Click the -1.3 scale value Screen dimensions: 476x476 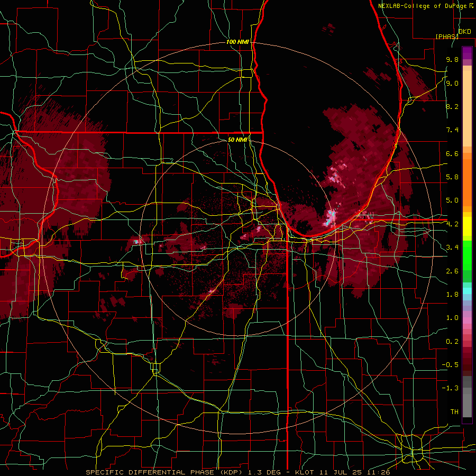450,388
